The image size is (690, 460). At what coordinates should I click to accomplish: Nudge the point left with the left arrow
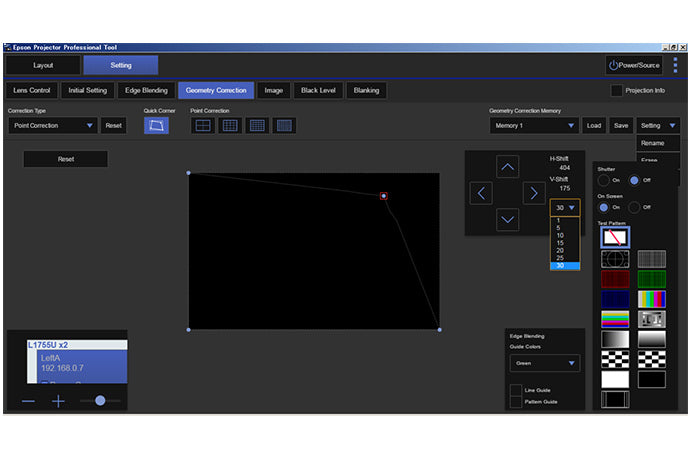pyautogui.click(x=481, y=193)
